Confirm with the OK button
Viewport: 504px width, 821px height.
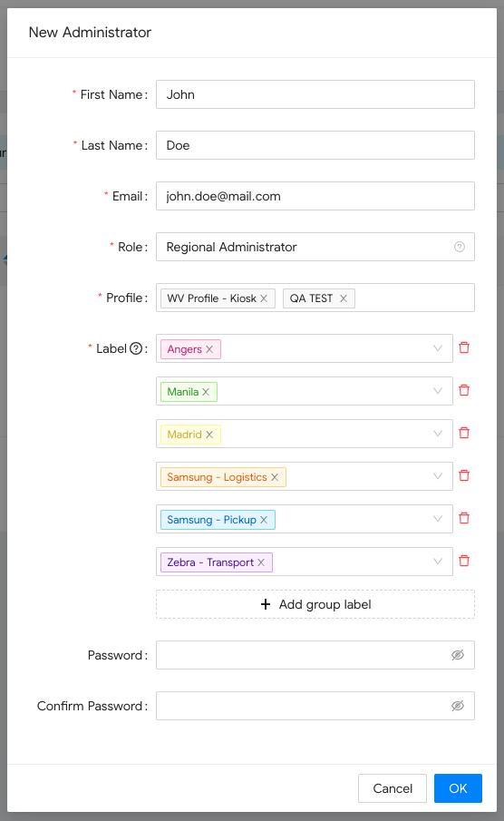pos(458,788)
